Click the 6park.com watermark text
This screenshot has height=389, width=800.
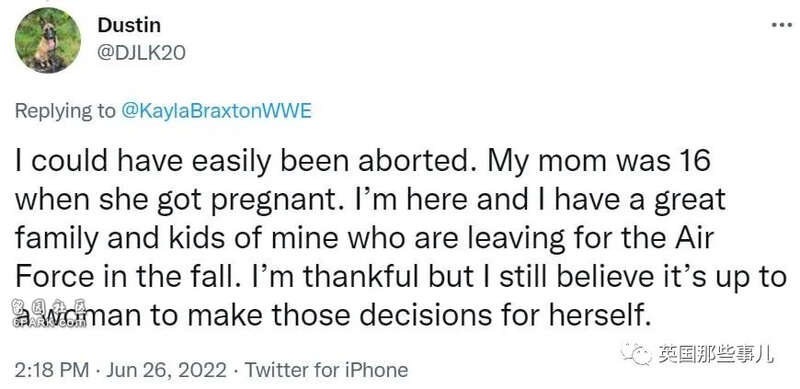pyautogui.click(x=43, y=323)
